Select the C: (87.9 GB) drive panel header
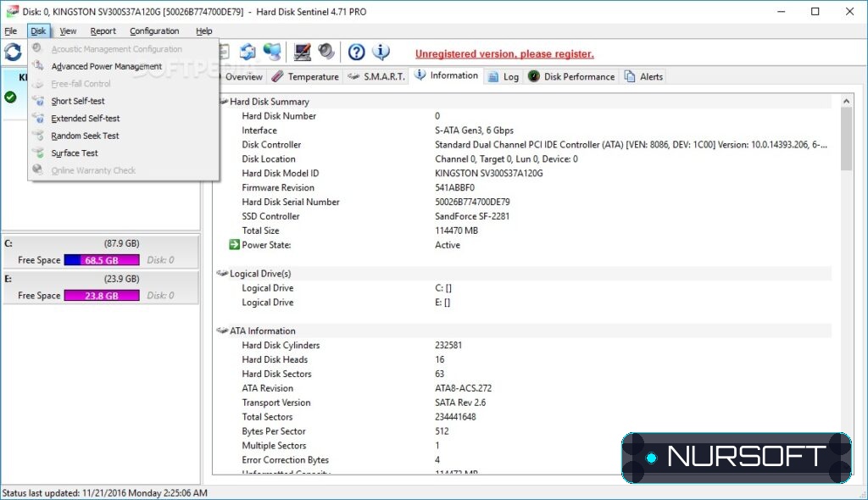The width and height of the screenshot is (868, 500). [101, 243]
